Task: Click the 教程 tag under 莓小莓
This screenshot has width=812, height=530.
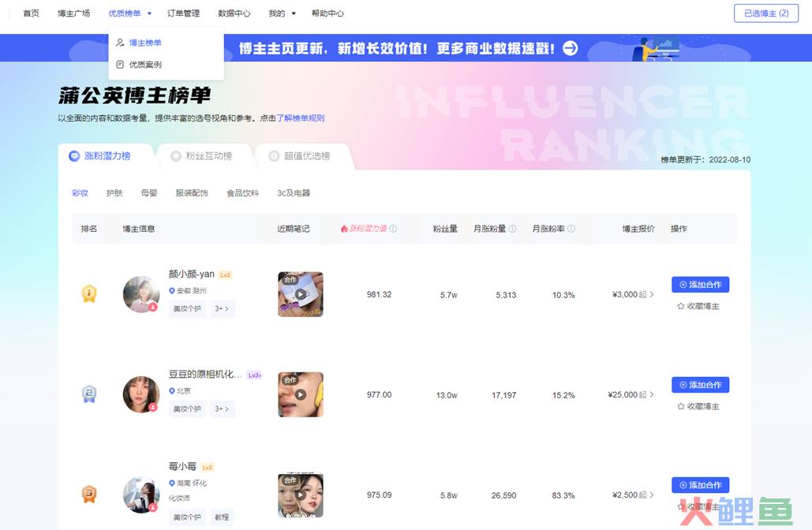Action: pyautogui.click(x=222, y=517)
